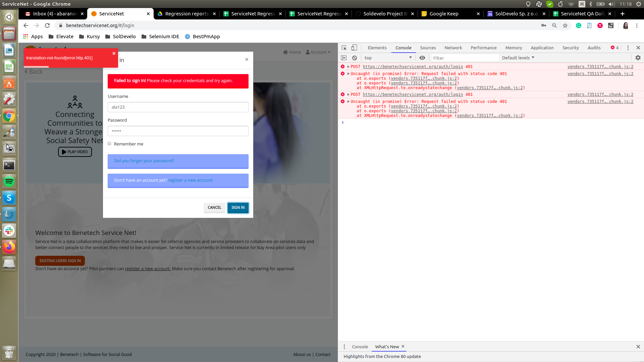Image resolution: width=644 pixels, height=362 pixels.
Task: Show the console sidebar panel icon
Action: 344,58
